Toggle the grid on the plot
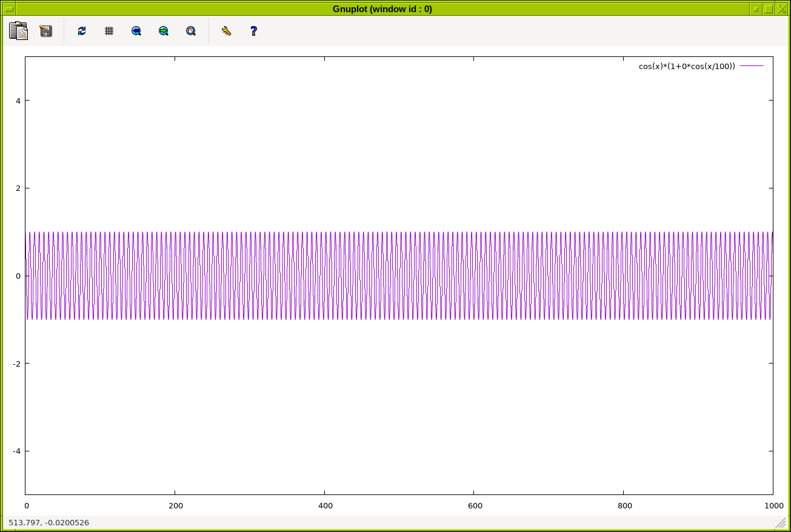The width and height of the screenshot is (791, 532). 109,31
